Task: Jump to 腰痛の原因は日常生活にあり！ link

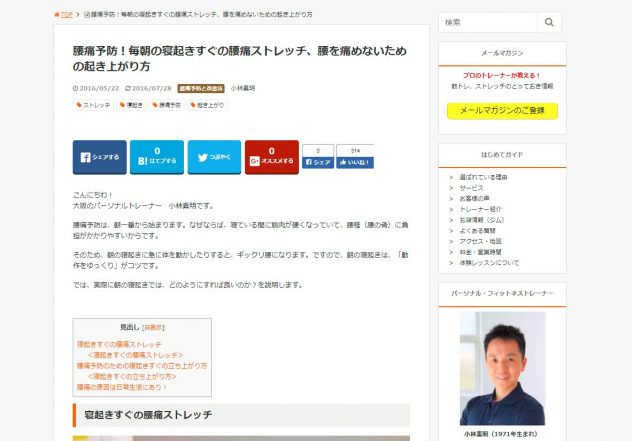Action: 122,387
